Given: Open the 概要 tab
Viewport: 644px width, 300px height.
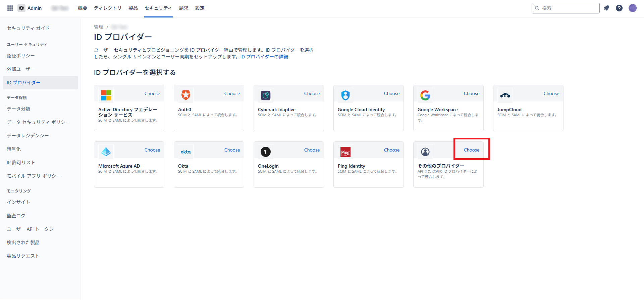Looking at the screenshot, I should coord(83,8).
